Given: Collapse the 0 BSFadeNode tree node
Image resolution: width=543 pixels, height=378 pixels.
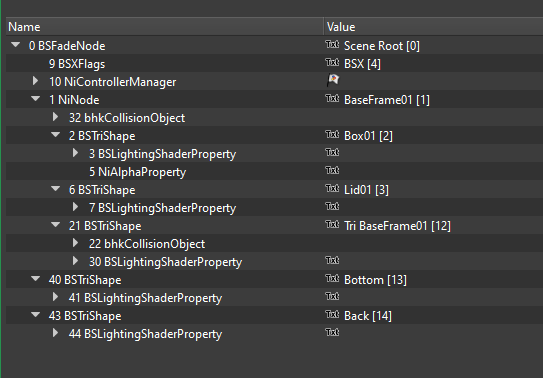Looking at the screenshot, I should tap(16, 45).
